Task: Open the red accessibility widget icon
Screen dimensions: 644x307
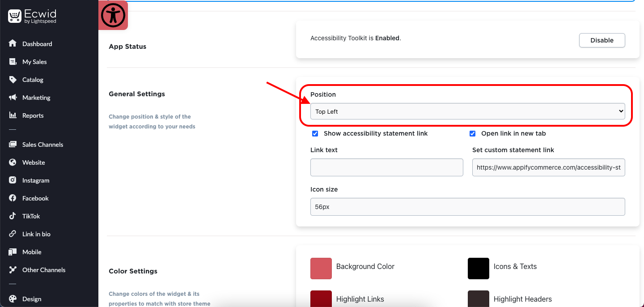Action: pos(113,16)
